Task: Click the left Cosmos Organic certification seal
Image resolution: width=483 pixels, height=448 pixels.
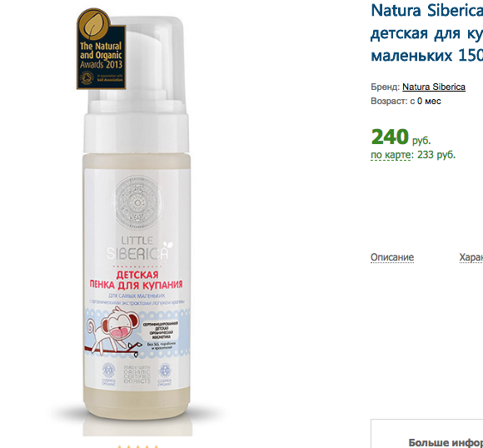Action: tap(108, 374)
